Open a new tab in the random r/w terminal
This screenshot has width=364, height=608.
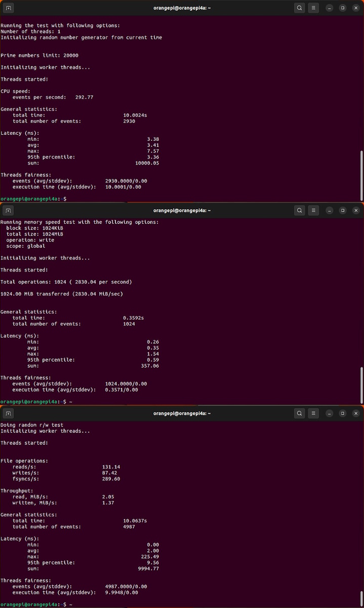pyautogui.click(x=8, y=413)
